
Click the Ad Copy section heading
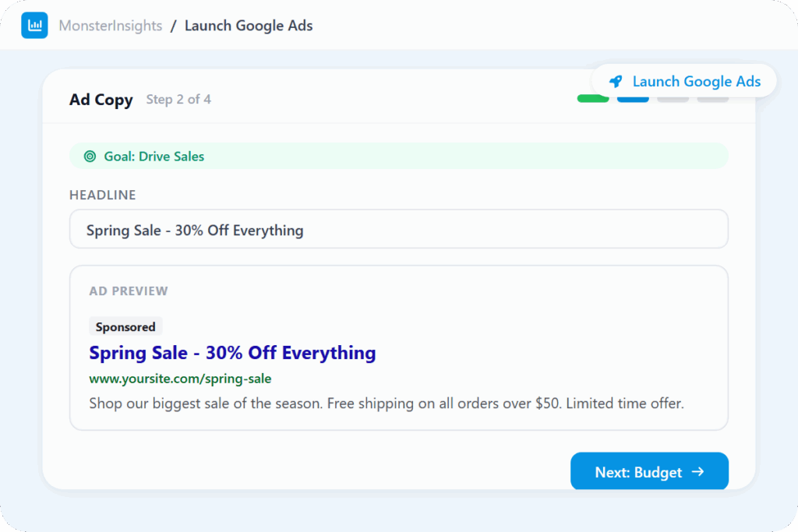click(x=101, y=100)
